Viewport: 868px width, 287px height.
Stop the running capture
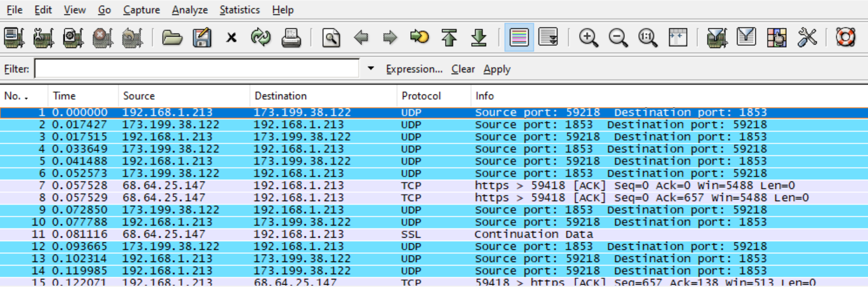103,38
